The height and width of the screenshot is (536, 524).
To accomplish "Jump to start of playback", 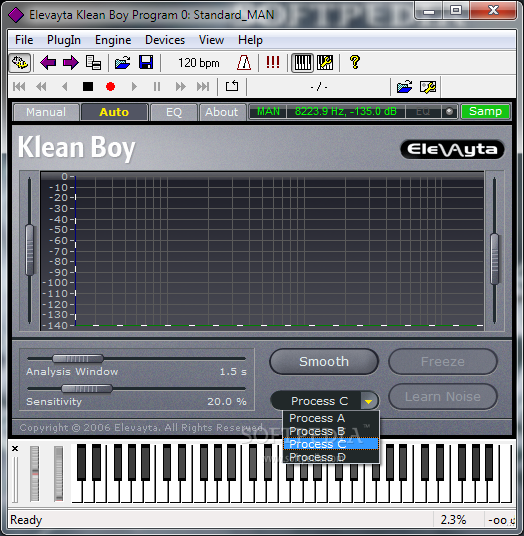I will tap(19, 86).
